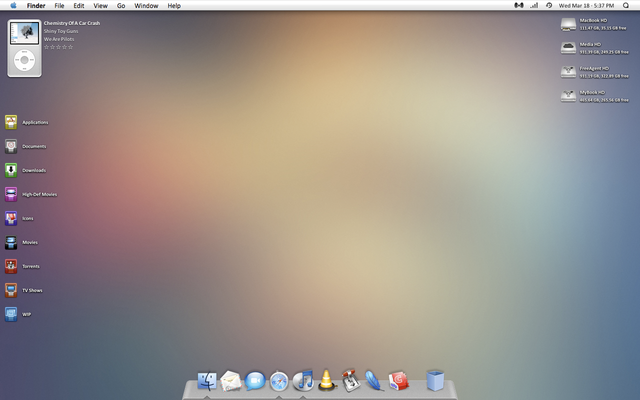Open the Edit menu
Viewport: 640px width, 400px height.
click(x=79, y=5)
